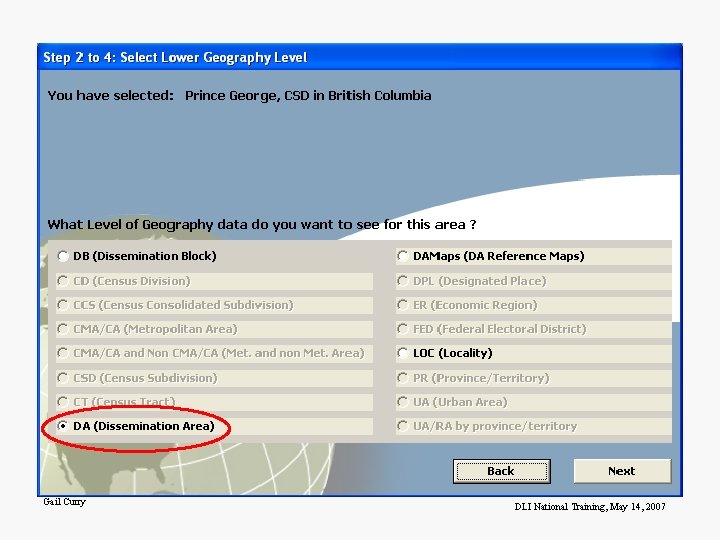The width and height of the screenshot is (720, 540).
Task: Click the Back button
Action: (501, 471)
